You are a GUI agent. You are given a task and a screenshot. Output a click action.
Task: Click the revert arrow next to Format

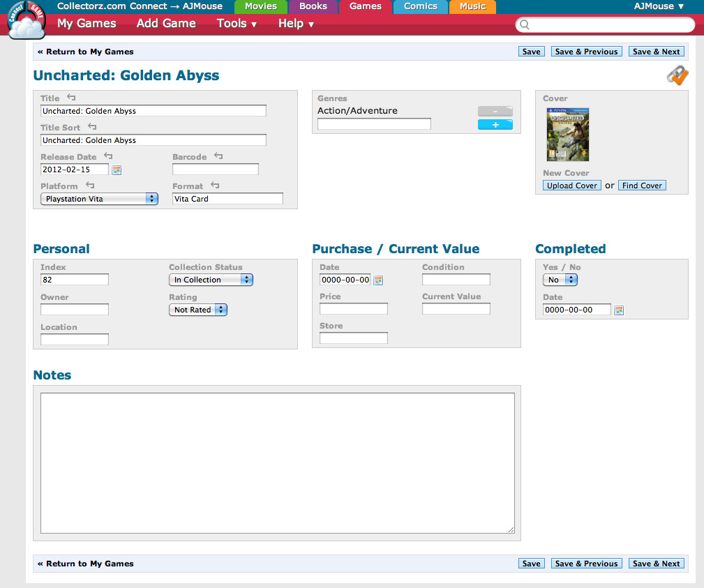(x=215, y=185)
